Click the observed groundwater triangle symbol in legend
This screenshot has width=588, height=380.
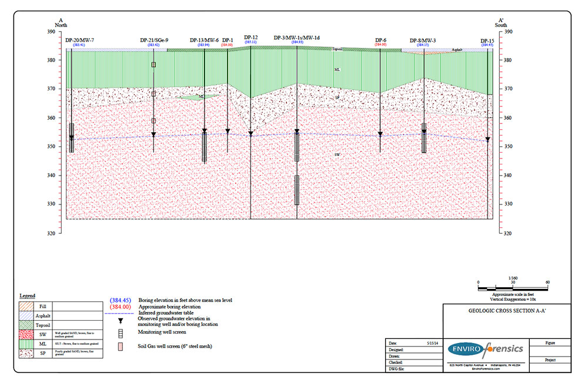(x=121, y=321)
